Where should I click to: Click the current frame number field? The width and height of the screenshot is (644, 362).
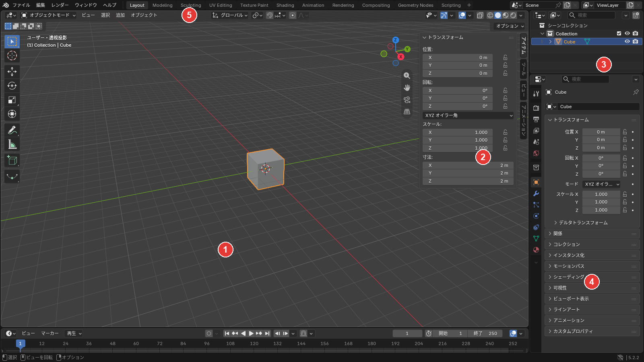(407, 333)
